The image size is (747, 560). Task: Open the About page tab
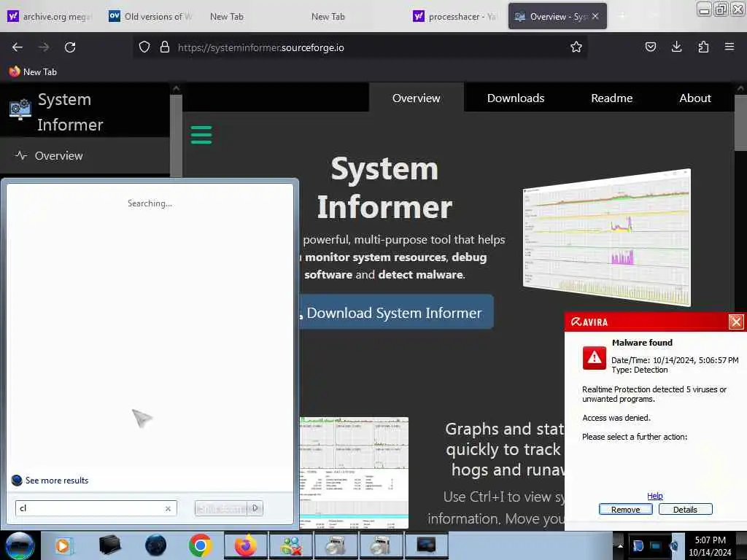tap(695, 98)
